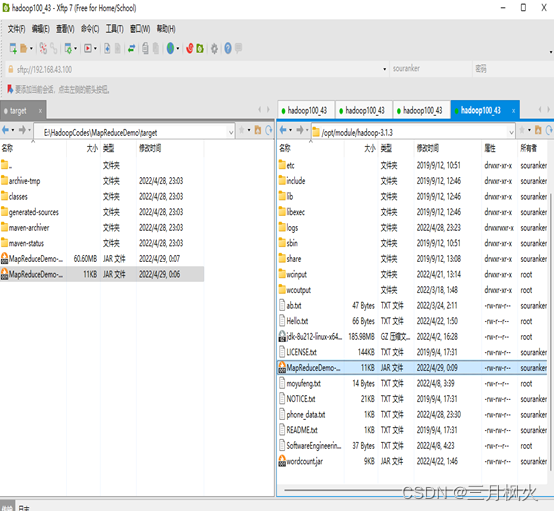Click the red Disconnect link icon

(x=43, y=48)
